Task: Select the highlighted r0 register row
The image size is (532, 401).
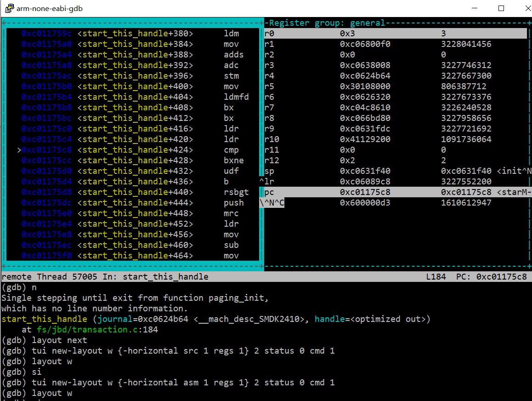Action: (395, 33)
